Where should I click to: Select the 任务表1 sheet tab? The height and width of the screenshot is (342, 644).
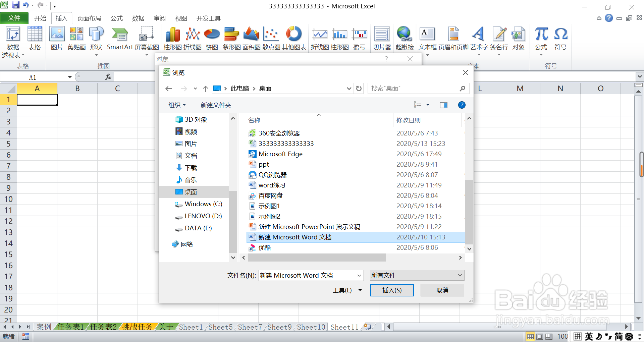pos(70,327)
